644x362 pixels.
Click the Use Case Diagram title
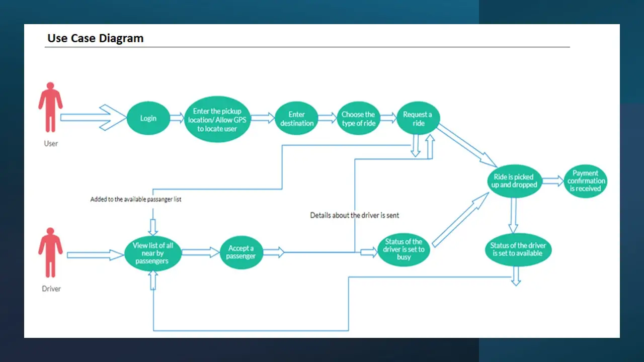(95, 38)
